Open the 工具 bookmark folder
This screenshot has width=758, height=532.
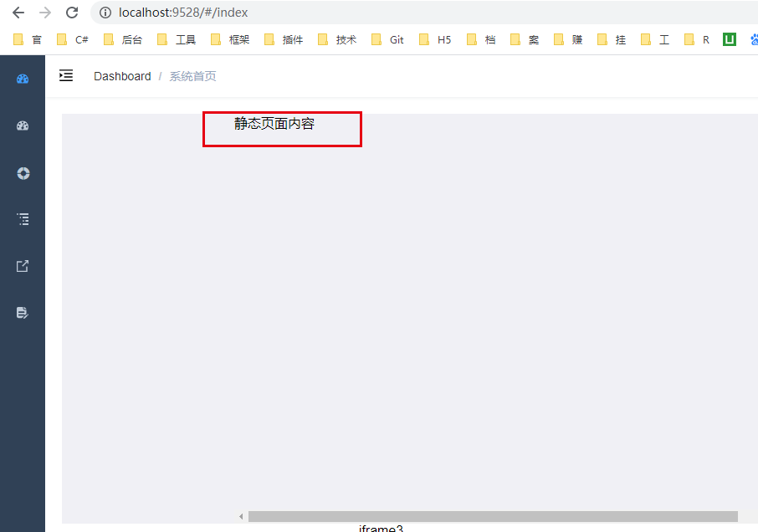(177, 39)
